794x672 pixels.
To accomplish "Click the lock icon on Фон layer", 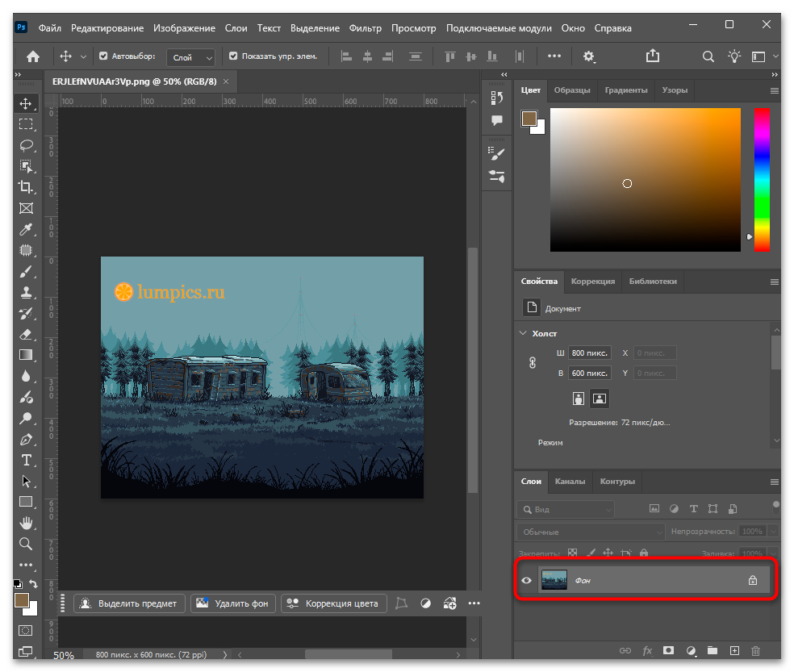I will tap(753, 580).
